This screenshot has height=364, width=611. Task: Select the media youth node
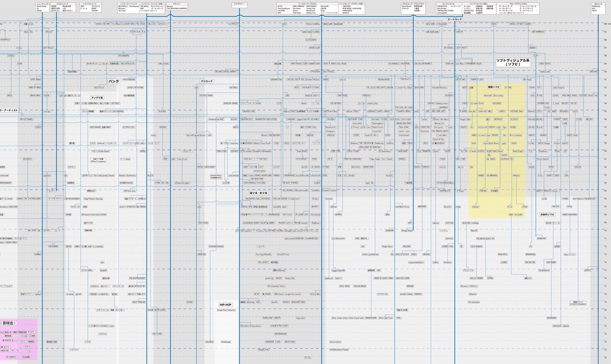545,72
